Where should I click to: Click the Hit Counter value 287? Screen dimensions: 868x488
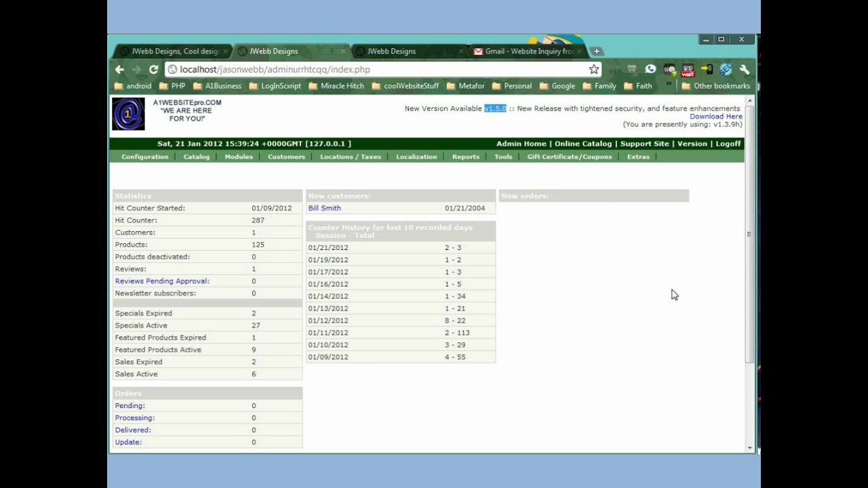[x=258, y=220]
